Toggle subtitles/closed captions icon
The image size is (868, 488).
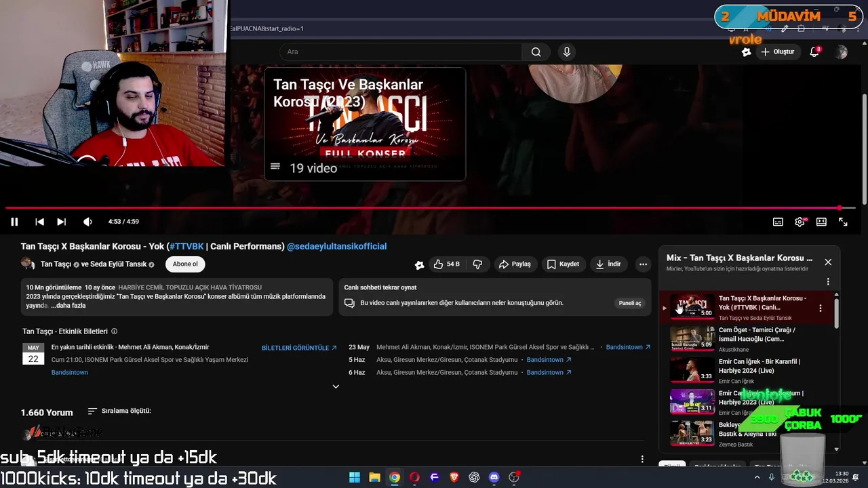pyautogui.click(x=778, y=222)
